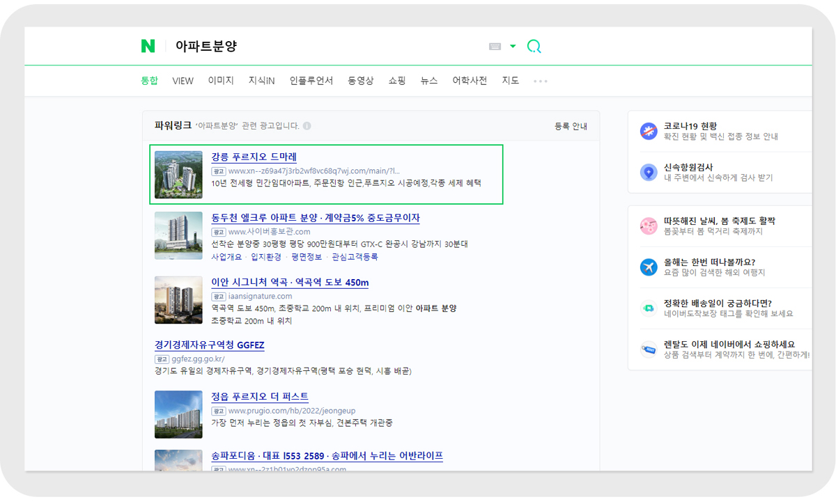
Task: Open the on-screen keyboard icon
Action: point(495,47)
